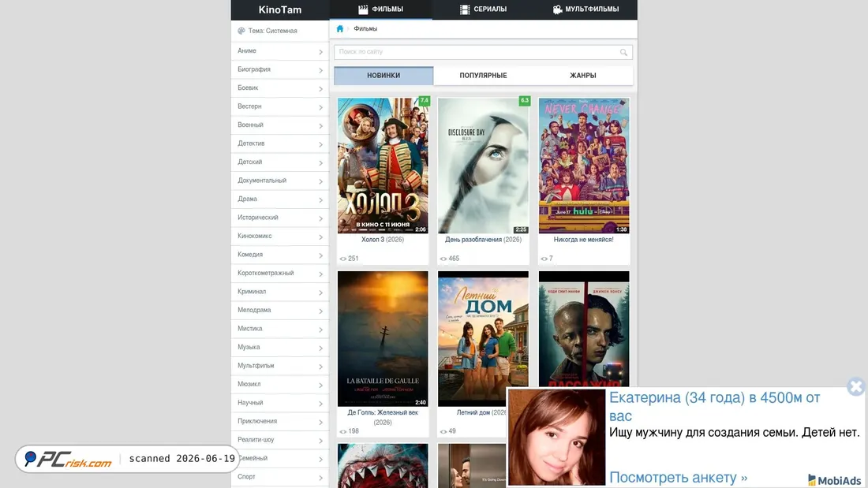
Task: Expand the Вестерн category chevron
Action: tap(320, 107)
